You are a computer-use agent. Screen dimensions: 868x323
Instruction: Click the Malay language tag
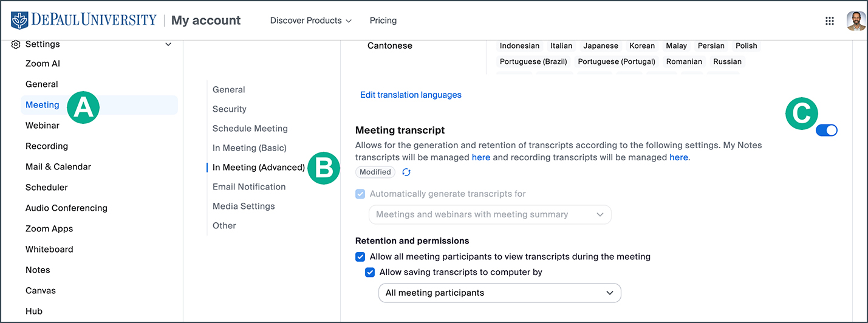(x=676, y=46)
